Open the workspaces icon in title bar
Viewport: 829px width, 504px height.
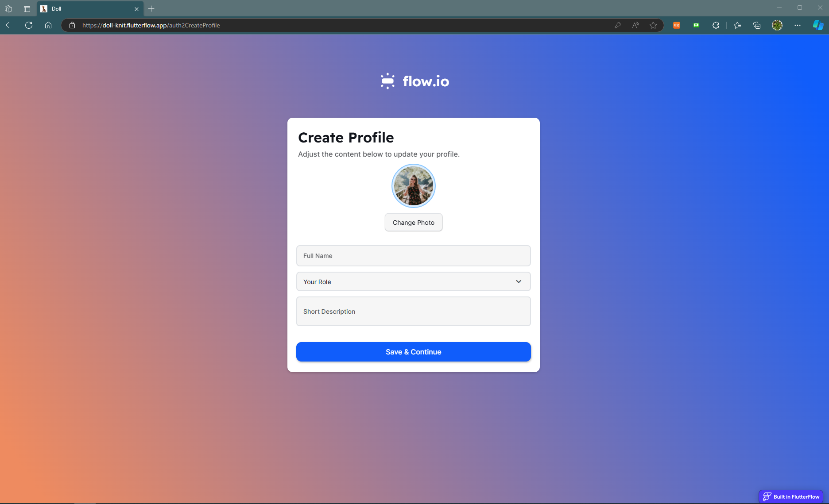pyautogui.click(x=8, y=8)
